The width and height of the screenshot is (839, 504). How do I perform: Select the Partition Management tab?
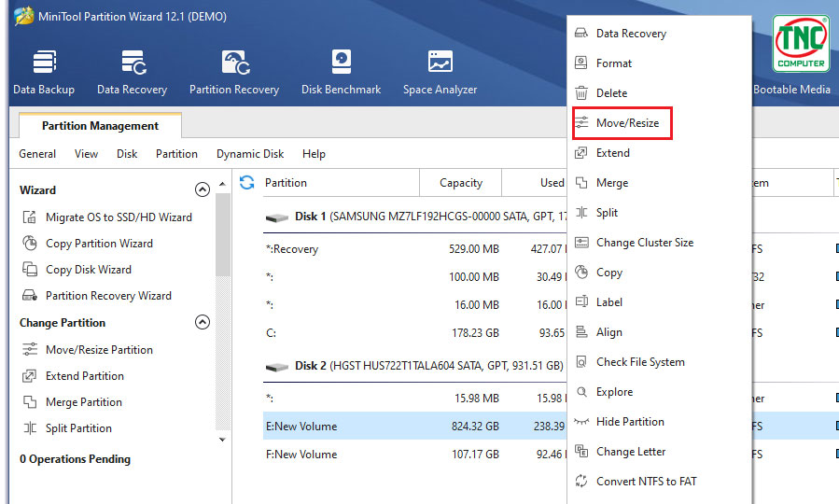100,126
